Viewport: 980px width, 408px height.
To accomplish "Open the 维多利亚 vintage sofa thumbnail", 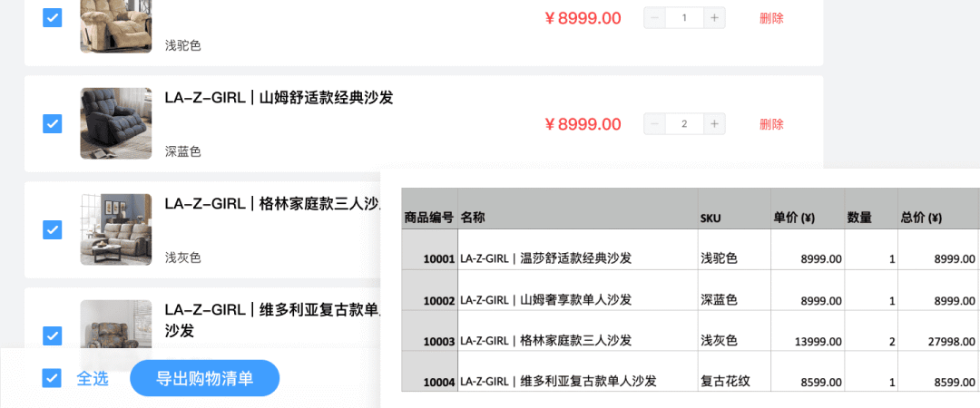I will (x=116, y=324).
